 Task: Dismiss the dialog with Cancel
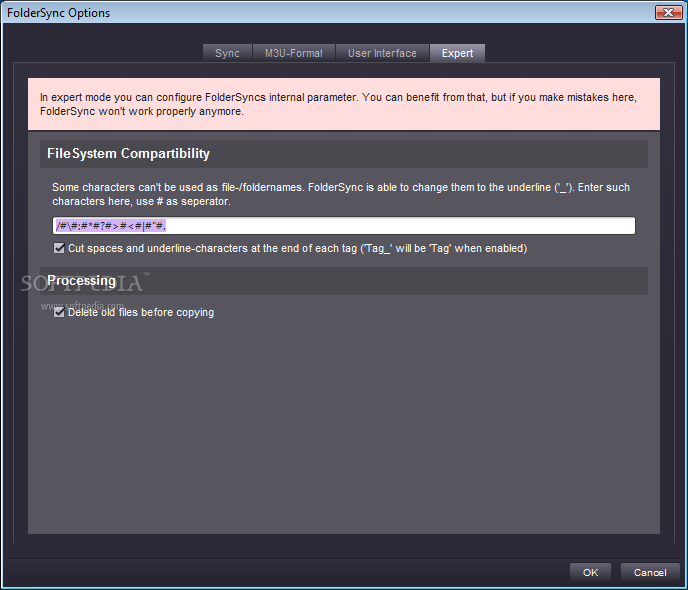pyautogui.click(x=650, y=572)
